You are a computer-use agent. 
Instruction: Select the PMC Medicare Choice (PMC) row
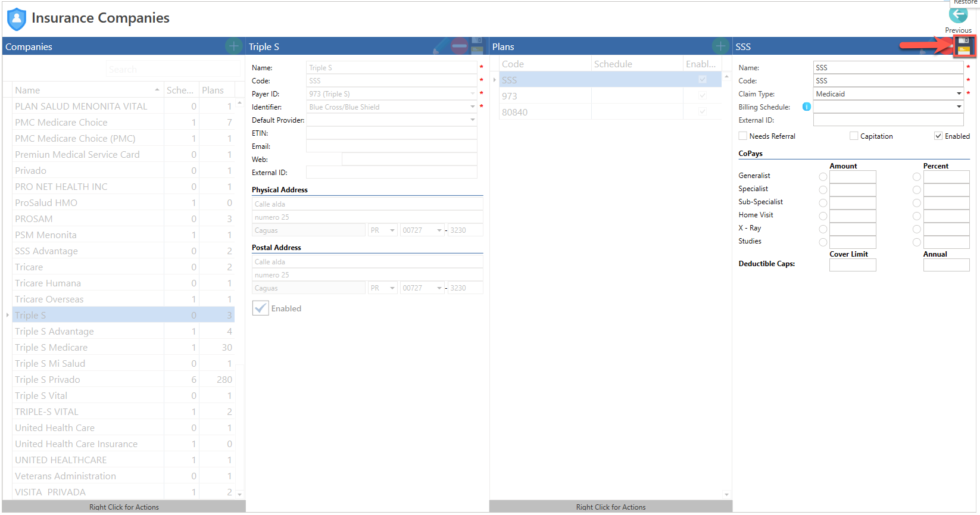click(x=123, y=138)
